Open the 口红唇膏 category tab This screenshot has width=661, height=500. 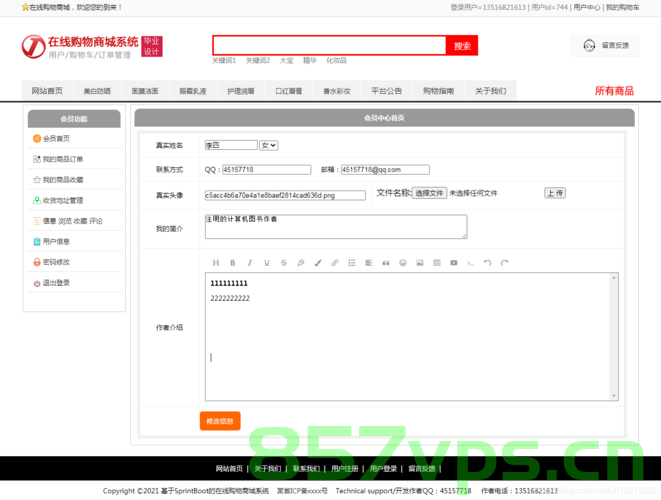tap(289, 91)
